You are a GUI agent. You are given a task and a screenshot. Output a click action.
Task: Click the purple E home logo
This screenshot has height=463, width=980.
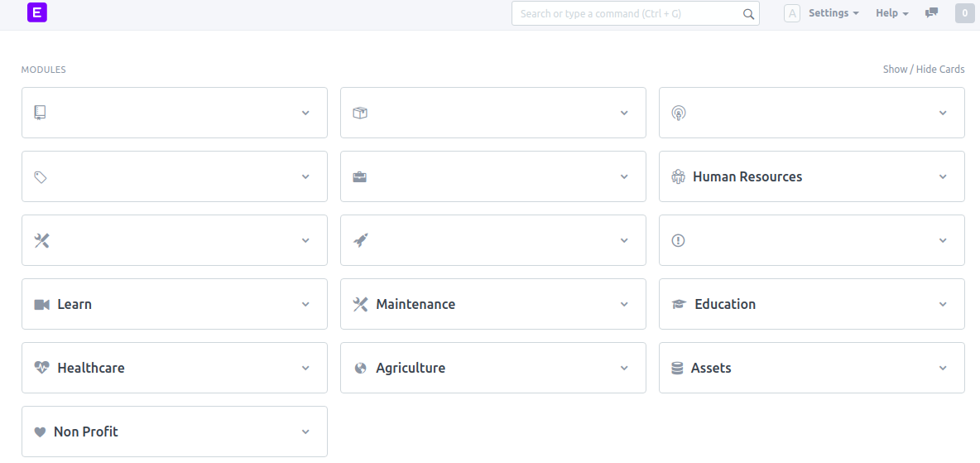pos(37,12)
